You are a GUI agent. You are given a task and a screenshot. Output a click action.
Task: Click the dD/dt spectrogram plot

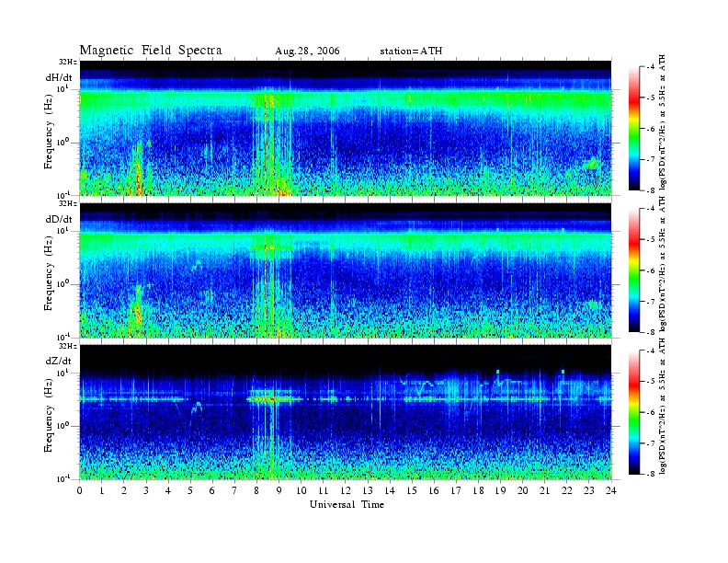tap(346, 270)
